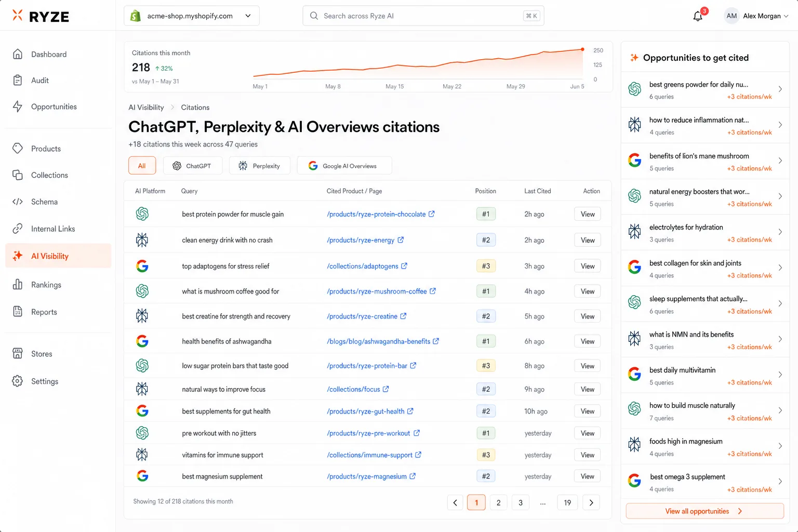Image resolution: width=798 pixels, height=532 pixels.
Task: Open /collections/immune-support link
Action: click(x=369, y=455)
